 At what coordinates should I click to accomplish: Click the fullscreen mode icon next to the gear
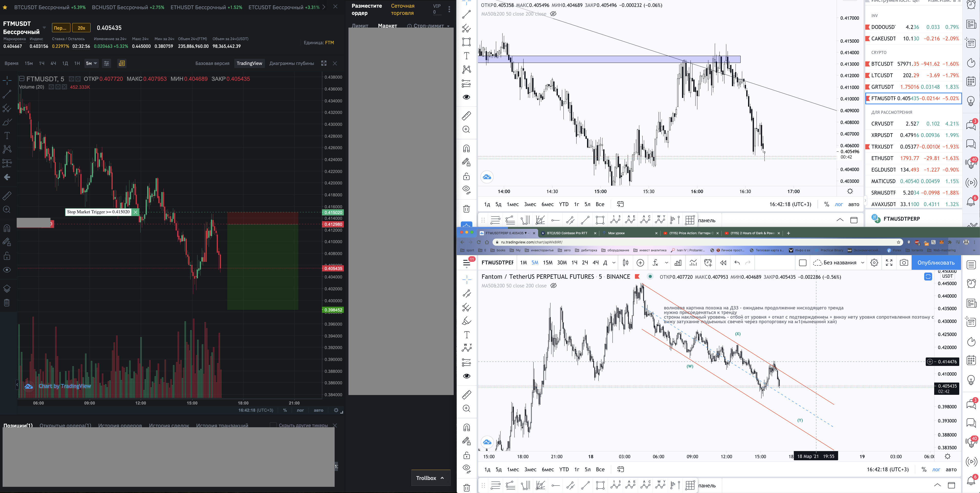[x=889, y=263]
